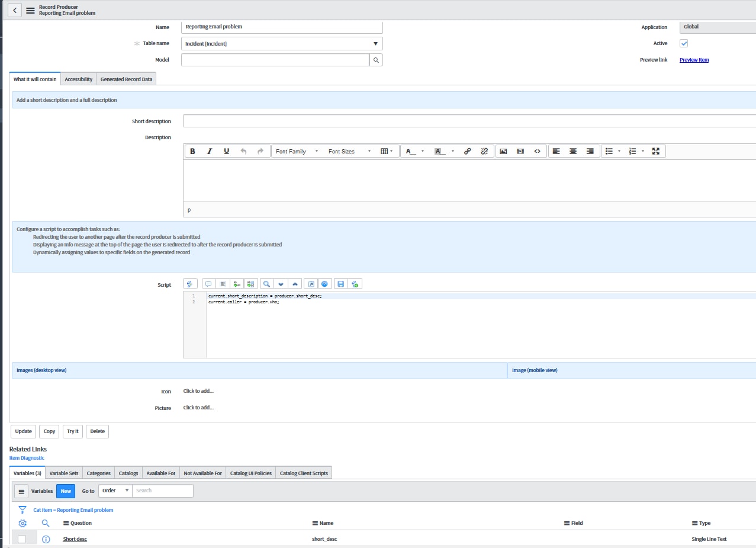Search within the script editor
This screenshot has width=756, height=548.
pos(267,284)
